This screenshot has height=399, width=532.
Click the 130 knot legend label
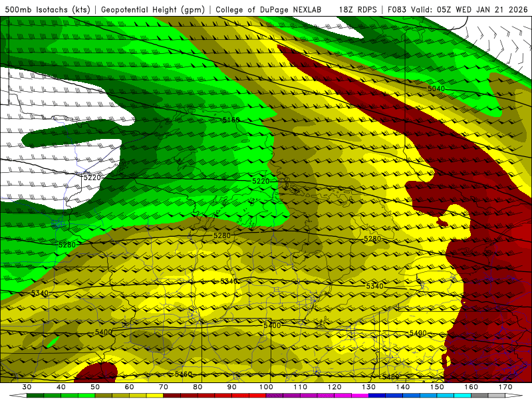point(369,387)
